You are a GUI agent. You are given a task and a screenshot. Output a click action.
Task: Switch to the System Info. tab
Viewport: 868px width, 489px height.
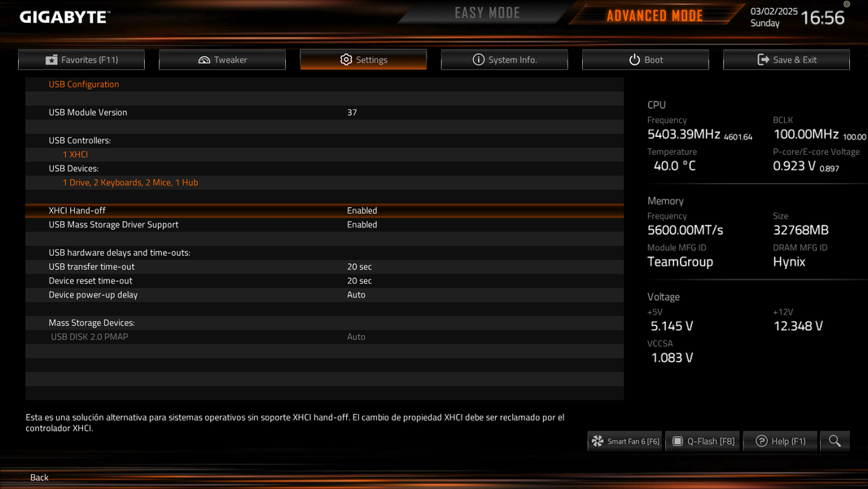pyautogui.click(x=504, y=59)
